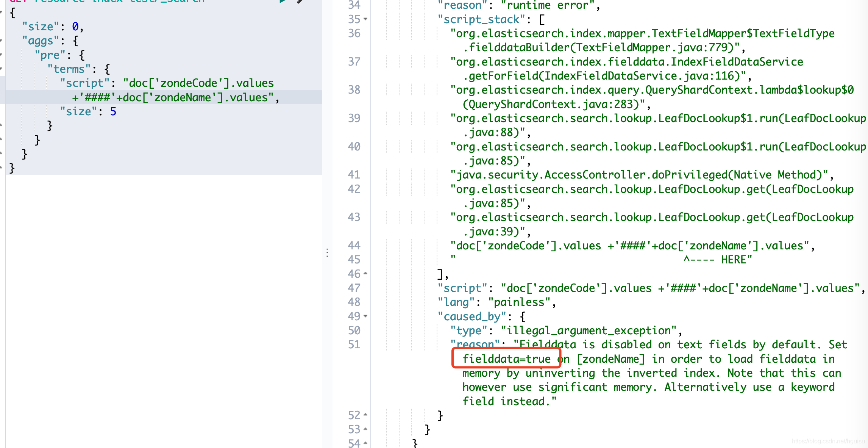Screen dimensions: 868x448
Task: Click the panel divider handle between editor and response
Action: (327, 252)
